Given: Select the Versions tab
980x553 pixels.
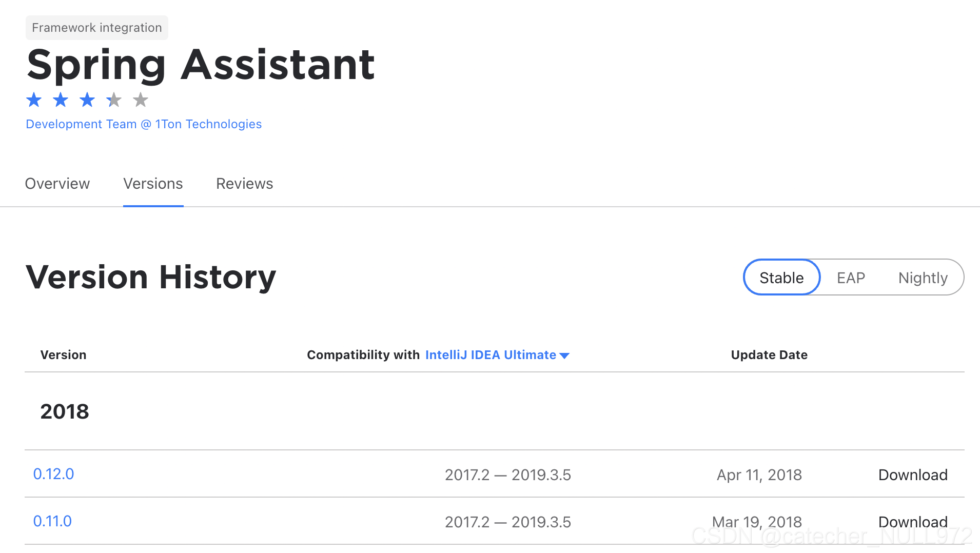Looking at the screenshot, I should click(153, 184).
